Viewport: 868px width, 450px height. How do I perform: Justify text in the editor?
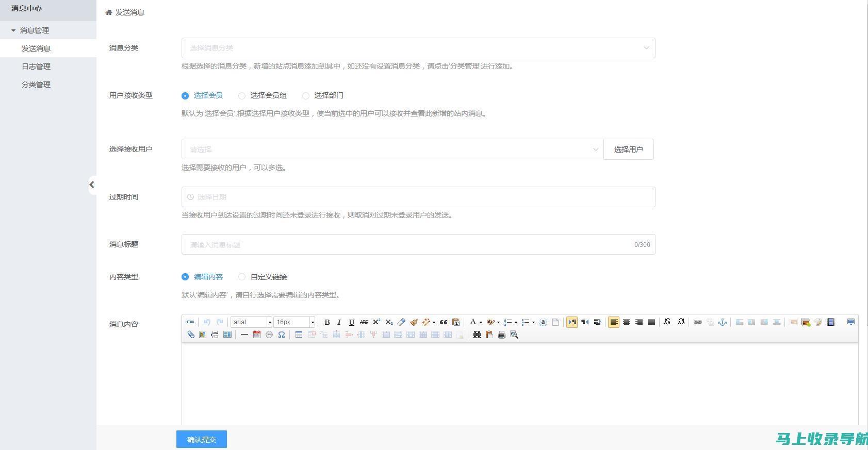[x=651, y=322]
